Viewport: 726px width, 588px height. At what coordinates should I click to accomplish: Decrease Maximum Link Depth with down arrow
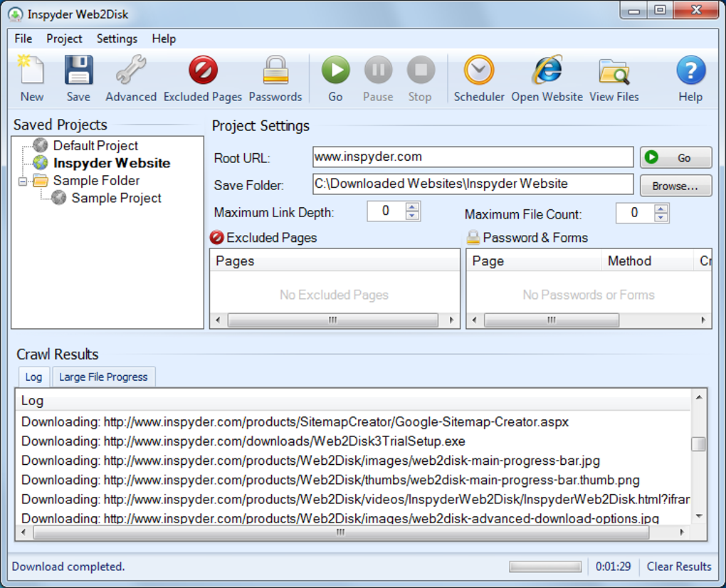(412, 216)
